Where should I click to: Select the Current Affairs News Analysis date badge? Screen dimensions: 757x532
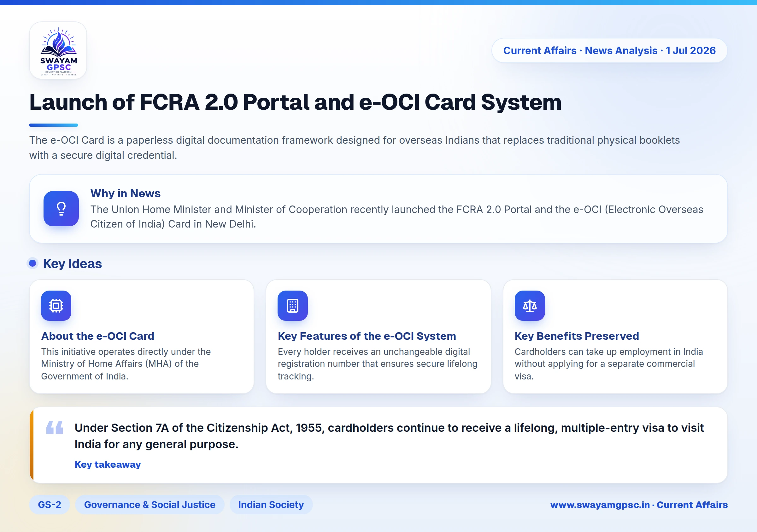tap(609, 50)
